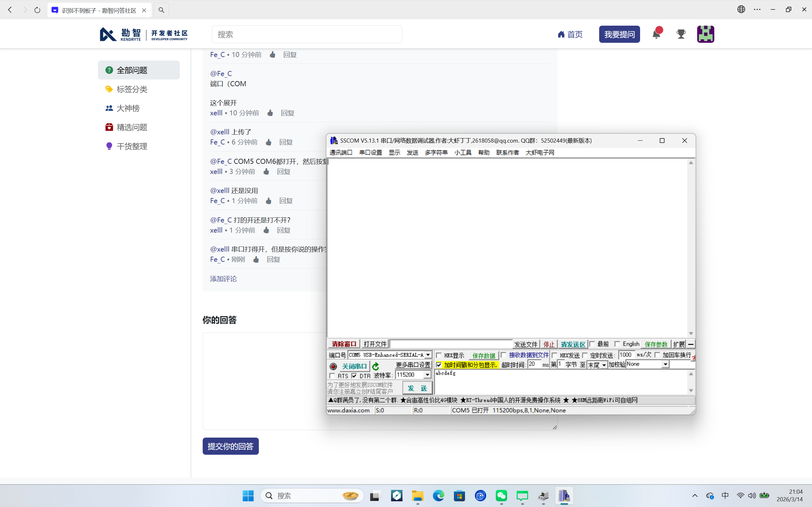Click the 添加评论 link
This screenshot has width=812, height=507.
[x=223, y=279]
